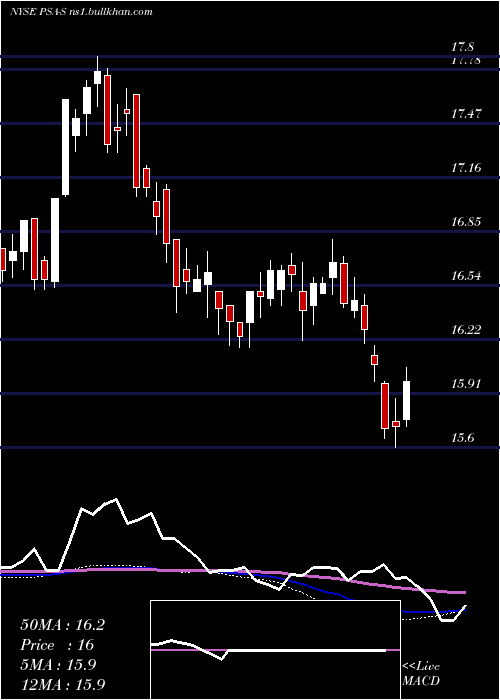Click the 15.6 price level label
Image resolution: width=500 pixels, height=700 pixels.
click(462, 438)
